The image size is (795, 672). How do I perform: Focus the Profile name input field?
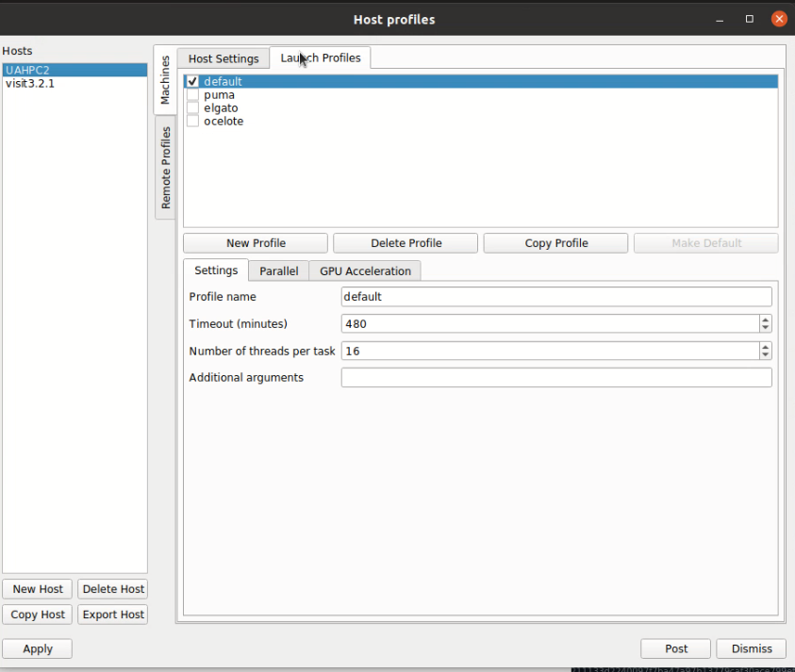(x=556, y=297)
